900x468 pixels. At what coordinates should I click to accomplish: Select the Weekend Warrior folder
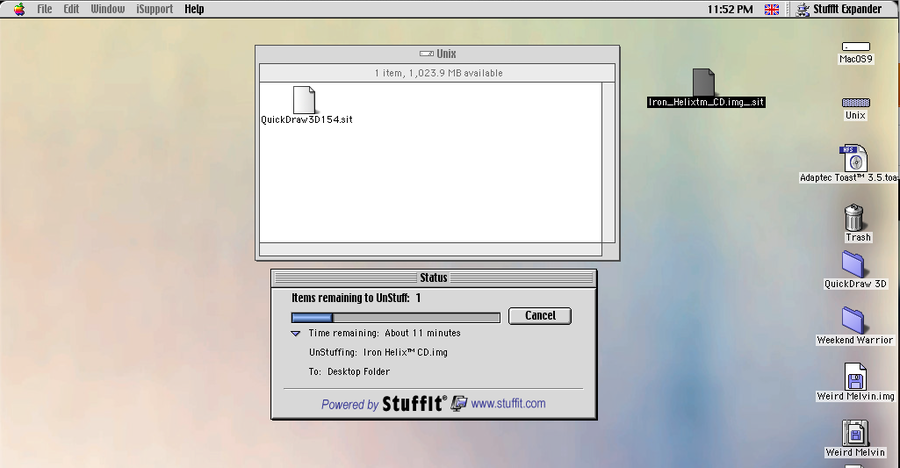click(854, 320)
